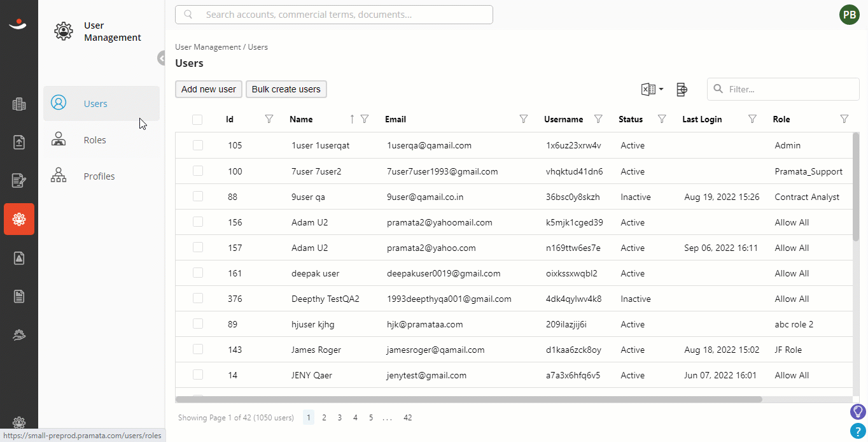Click Aug 19, 2022 15:26 login cell

pos(722,197)
